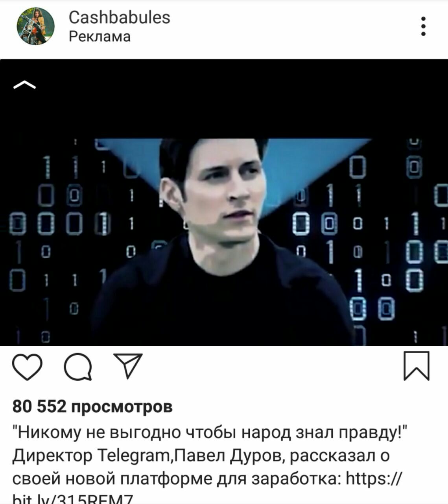Image resolution: width=448 pixels, height=504 pixels.
Task: Tap the Реклама sponsored label
Action: [x=100, y=37]
